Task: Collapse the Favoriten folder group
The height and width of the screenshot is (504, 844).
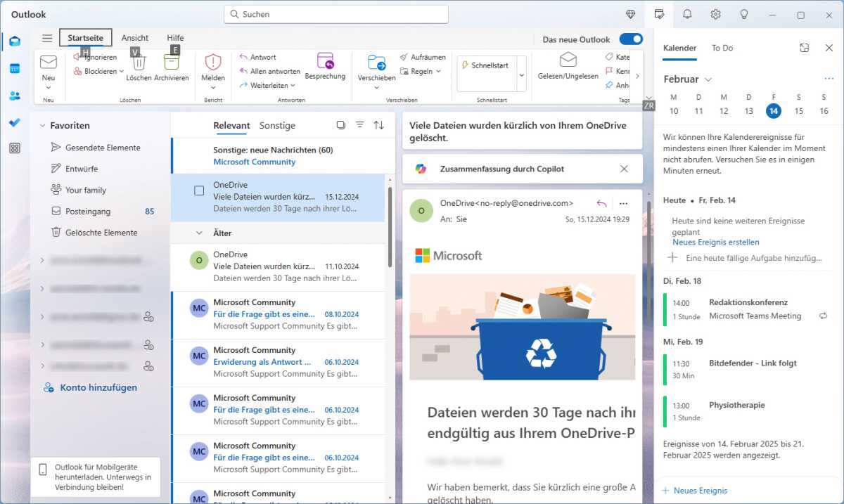Action: click(x=42, y=126)
